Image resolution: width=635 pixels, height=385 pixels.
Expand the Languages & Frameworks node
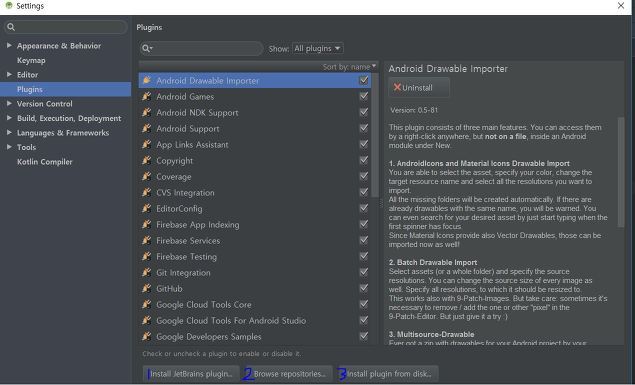pyautogui.click(x=9, y=132)
